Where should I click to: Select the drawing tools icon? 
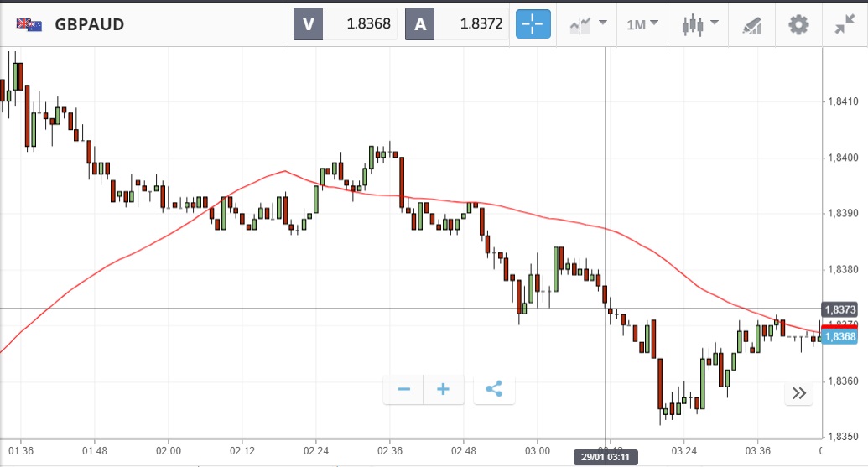coord(751,25)
